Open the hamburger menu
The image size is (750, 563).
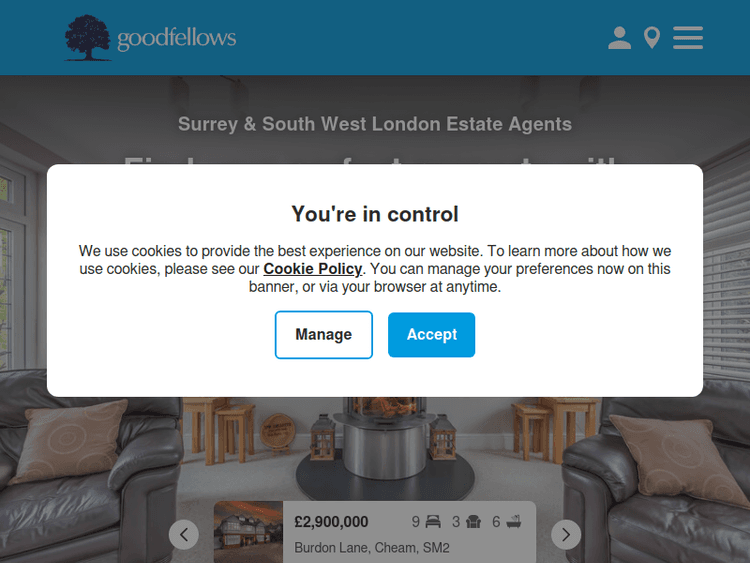[x=688, y=38]
